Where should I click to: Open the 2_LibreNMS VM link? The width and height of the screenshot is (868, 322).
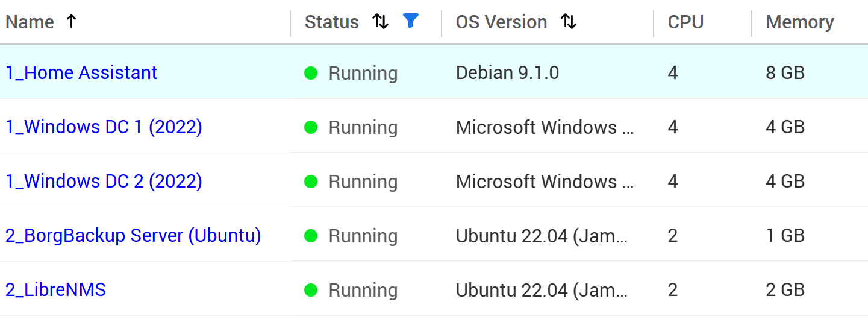click(55, 290)
